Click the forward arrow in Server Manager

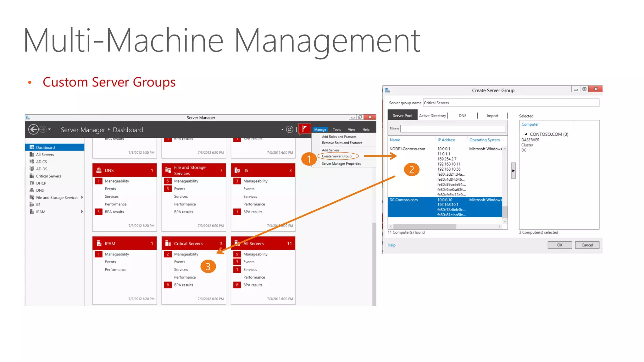43,129
